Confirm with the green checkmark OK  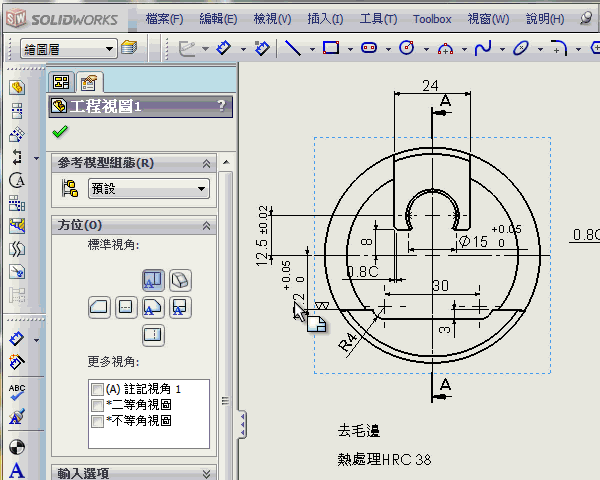pyautogui.click(x=60, y=132)
